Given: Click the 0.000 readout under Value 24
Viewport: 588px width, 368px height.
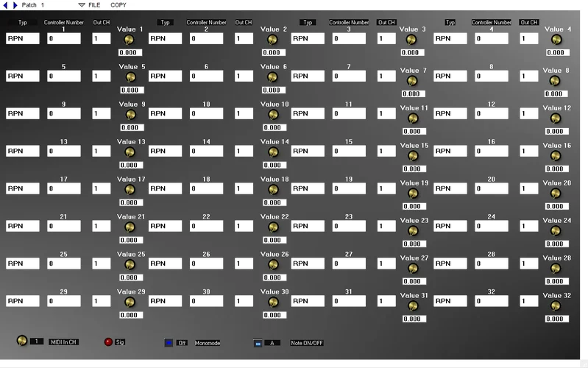Looking at the screenshot, I should pos(557,244).
